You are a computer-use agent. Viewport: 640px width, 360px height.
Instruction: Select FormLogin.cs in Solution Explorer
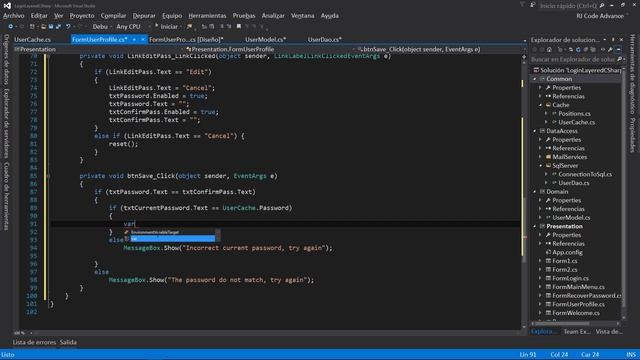click(570, 278)
